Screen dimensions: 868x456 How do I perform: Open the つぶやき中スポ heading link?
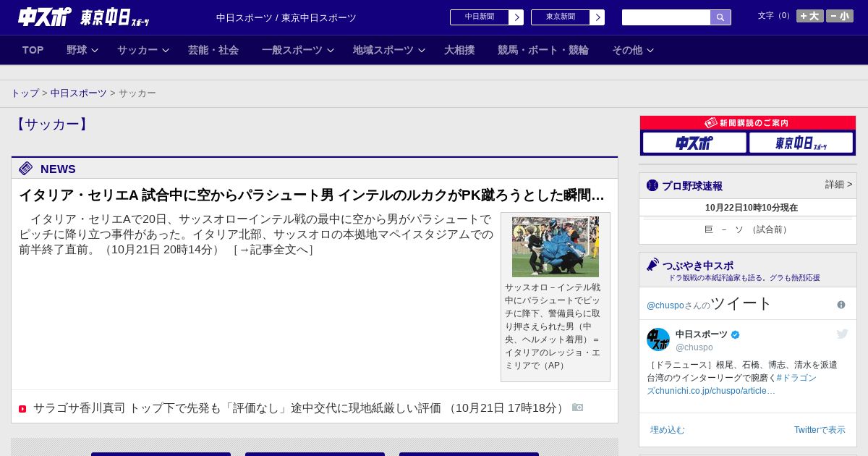pos(698,266)
